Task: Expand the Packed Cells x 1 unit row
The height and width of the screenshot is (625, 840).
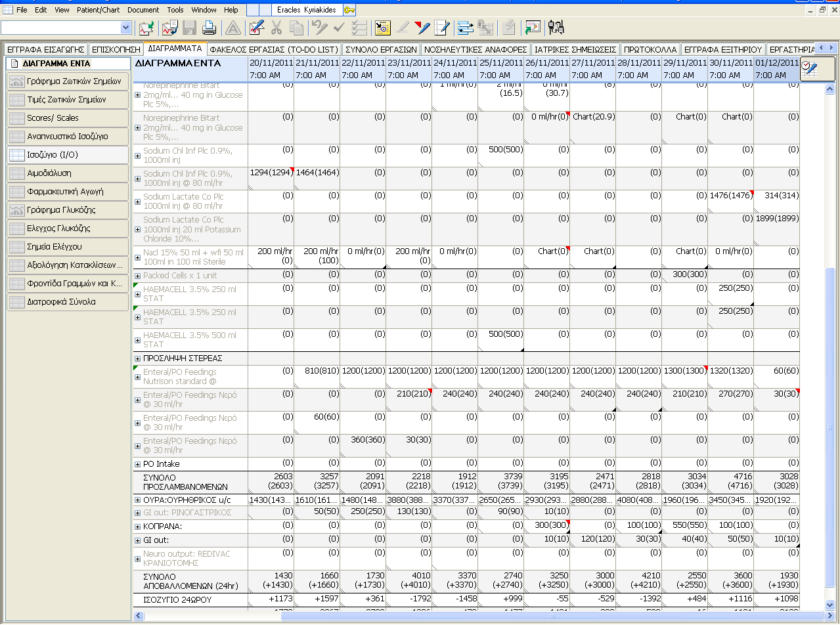Action: point(137,276)
